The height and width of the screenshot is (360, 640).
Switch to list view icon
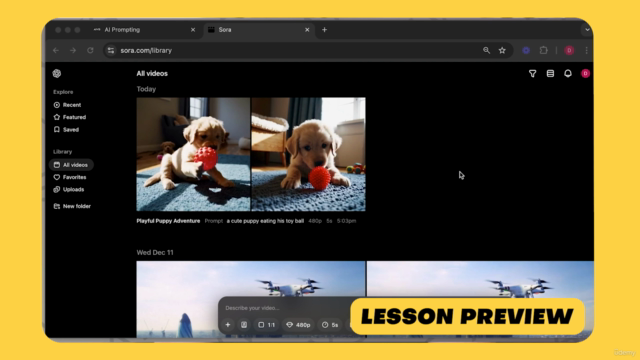tap(550, 73)
